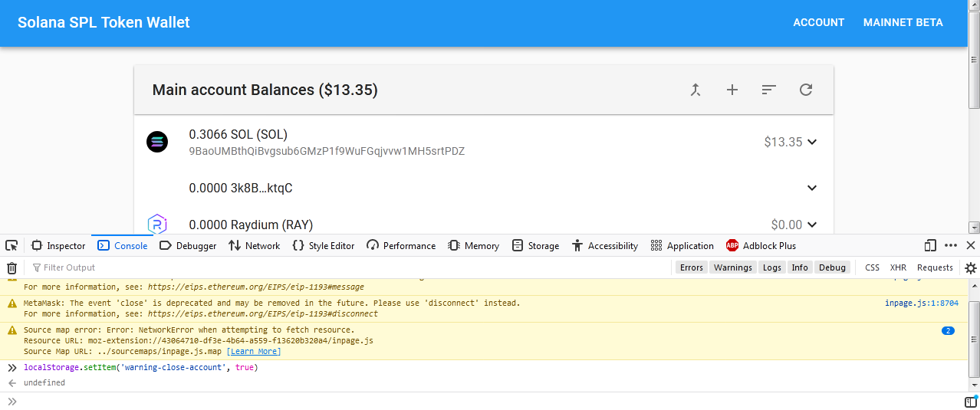Open the Storage tab

(x=535, y=246)
